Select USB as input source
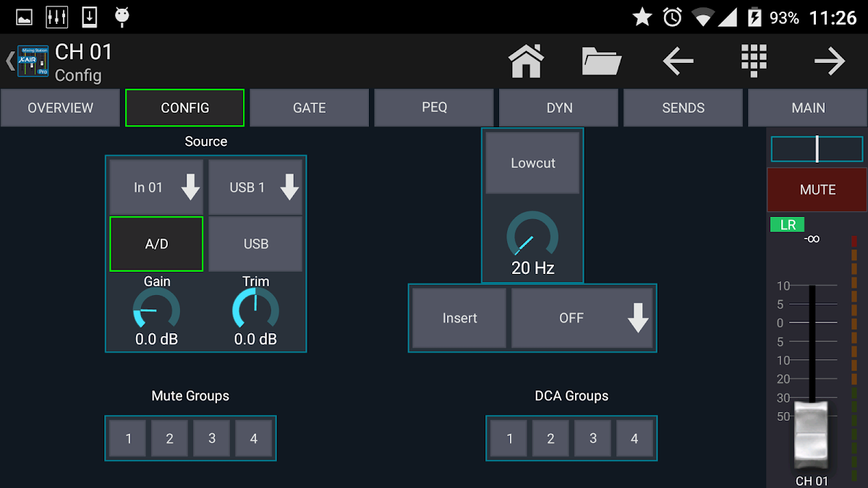Viewport: 868px width, 488px height. [x=255, y=244]
